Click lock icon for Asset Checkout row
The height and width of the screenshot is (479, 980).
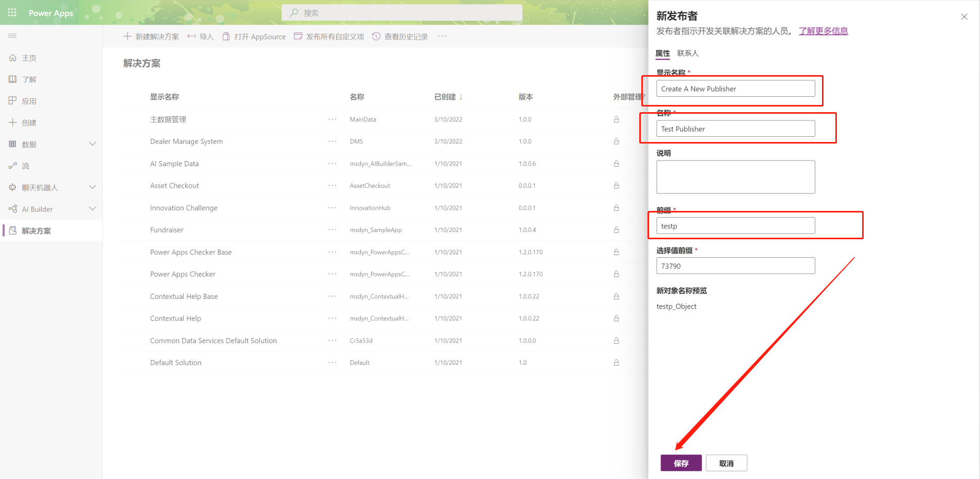tap(616, 186)
